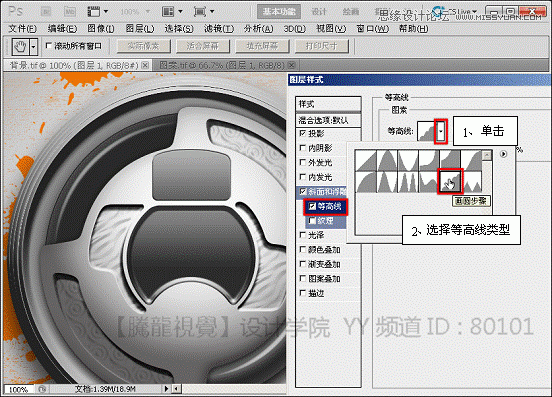Toggle the 投影 drop shadow checkbox
Screen dimensions: 552x397
click(302, 133)
